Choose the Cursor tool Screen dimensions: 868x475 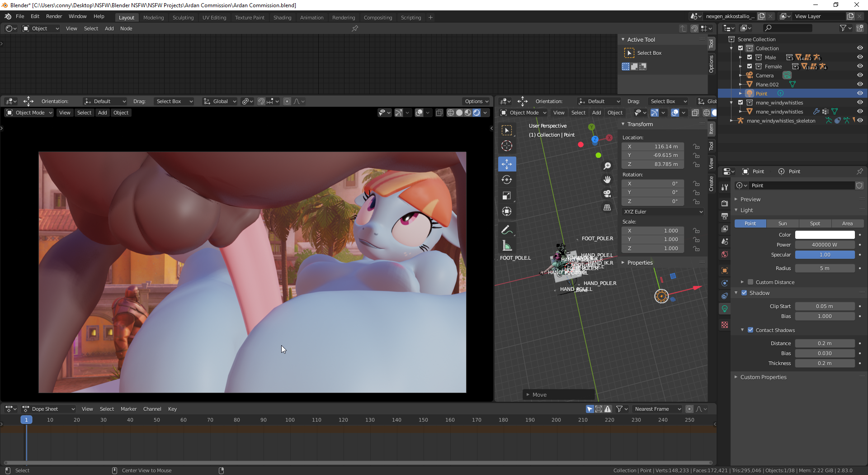click(507, 146)
